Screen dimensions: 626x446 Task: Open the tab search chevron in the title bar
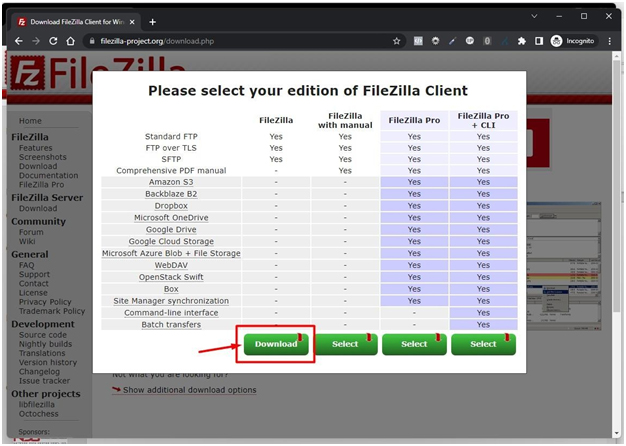click(x=534, y=16)
